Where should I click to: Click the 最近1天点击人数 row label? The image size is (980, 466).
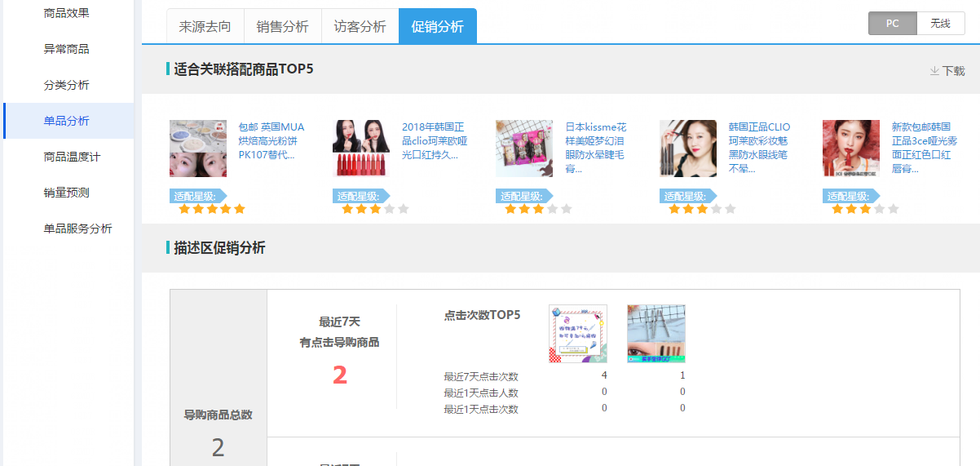point(481,393)
